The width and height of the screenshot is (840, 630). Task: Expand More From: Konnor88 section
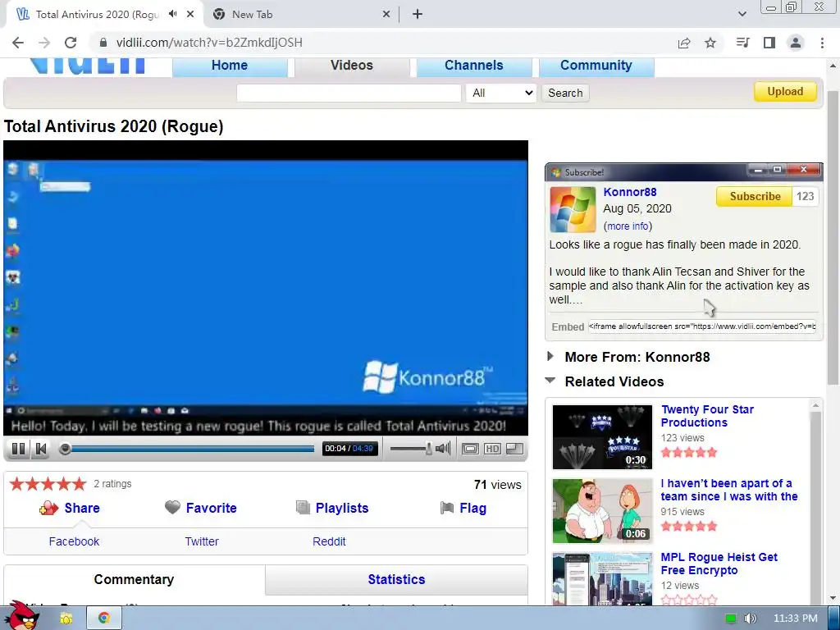[x=637, y=358]
